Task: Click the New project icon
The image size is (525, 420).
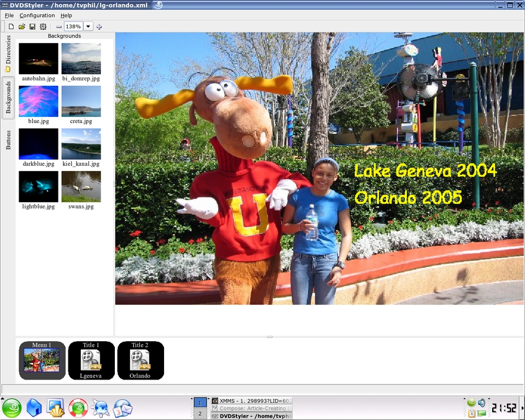Action: point(11,26)
